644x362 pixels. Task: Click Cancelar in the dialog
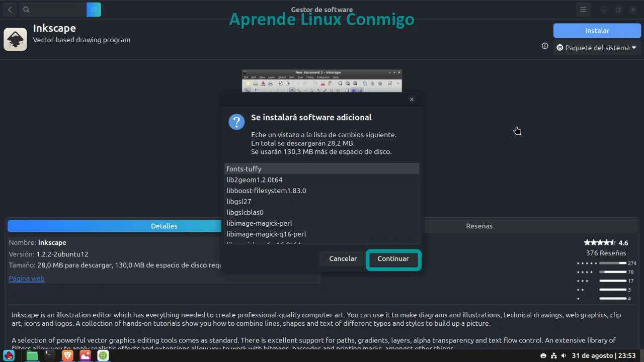coord(343,259)
